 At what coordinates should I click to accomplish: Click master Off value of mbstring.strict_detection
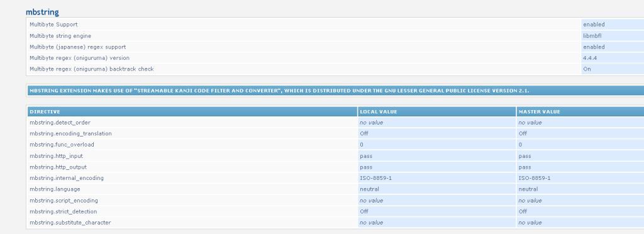pos(523,212)
